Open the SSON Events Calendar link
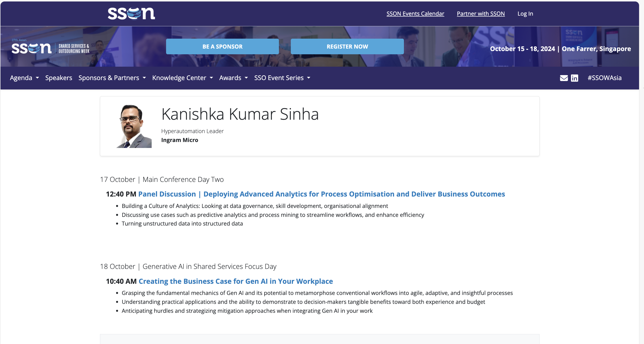Image resolution: width=644 pixels, height=344 pixels. (x=415, y=14)
